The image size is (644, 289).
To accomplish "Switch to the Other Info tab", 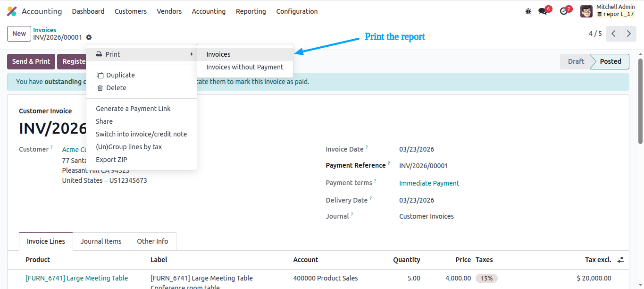I will point(152,241).
